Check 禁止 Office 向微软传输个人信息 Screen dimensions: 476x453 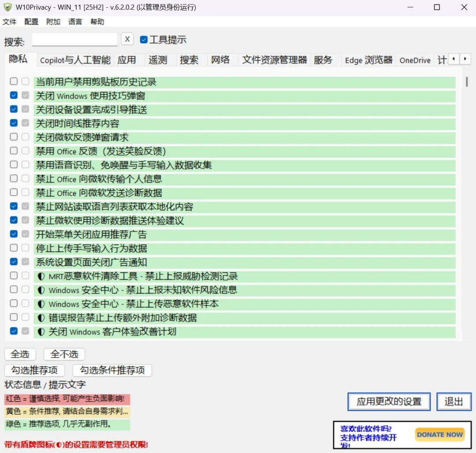pyautogui.click(x=14, y=178)
